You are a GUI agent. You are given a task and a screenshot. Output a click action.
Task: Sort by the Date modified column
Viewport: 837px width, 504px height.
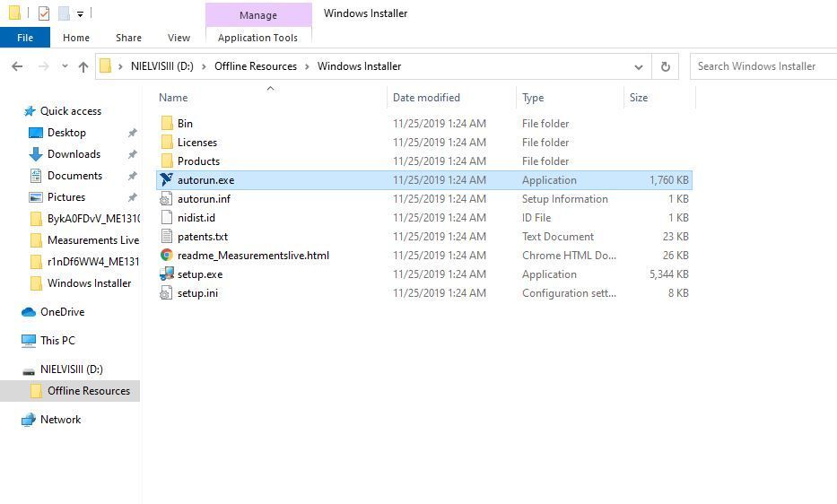(426, 98)
